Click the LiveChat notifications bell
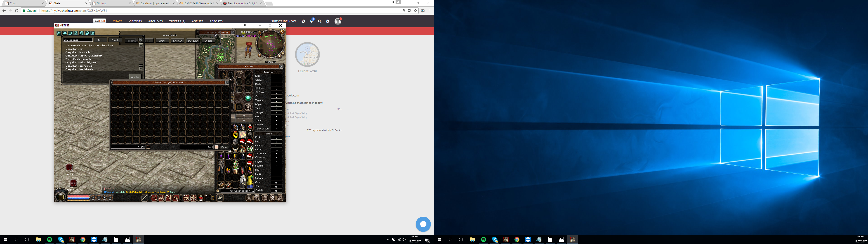This screenshot has width=868, height=244. [311, 21]
